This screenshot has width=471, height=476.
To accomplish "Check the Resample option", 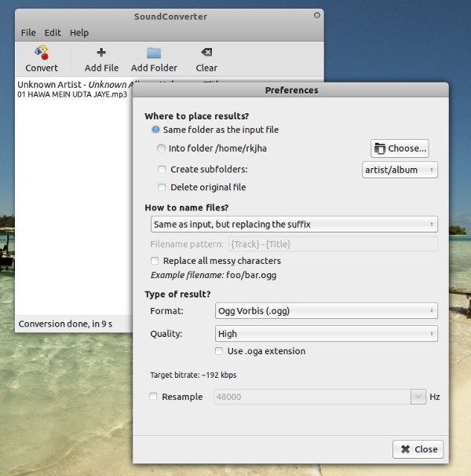I will pyautogui.click(x=154, y=397).
